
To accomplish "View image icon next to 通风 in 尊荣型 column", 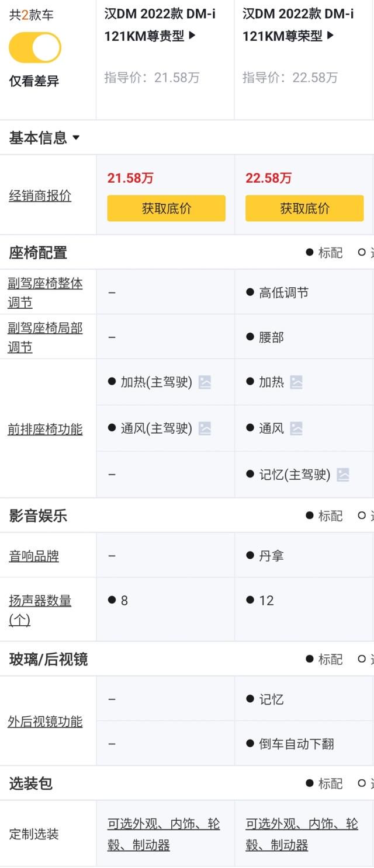I will pyautogui.click(x=296, y=428).
